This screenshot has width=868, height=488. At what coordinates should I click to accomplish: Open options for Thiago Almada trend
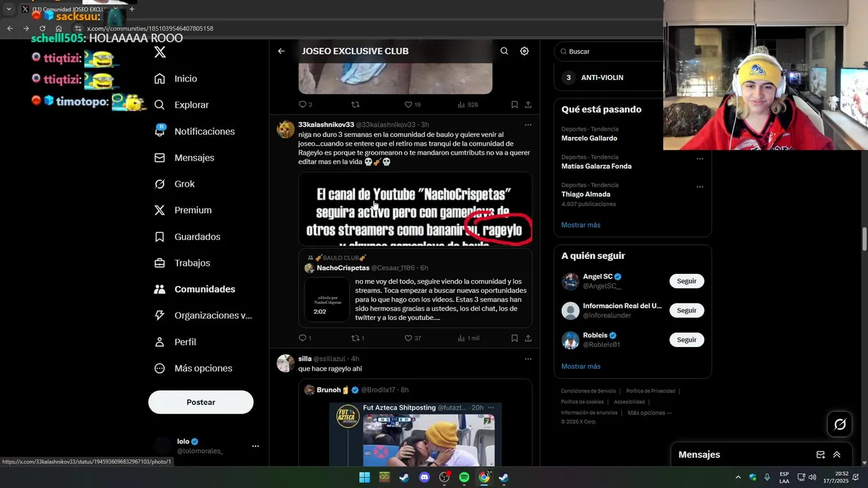[x=700, y=186]
